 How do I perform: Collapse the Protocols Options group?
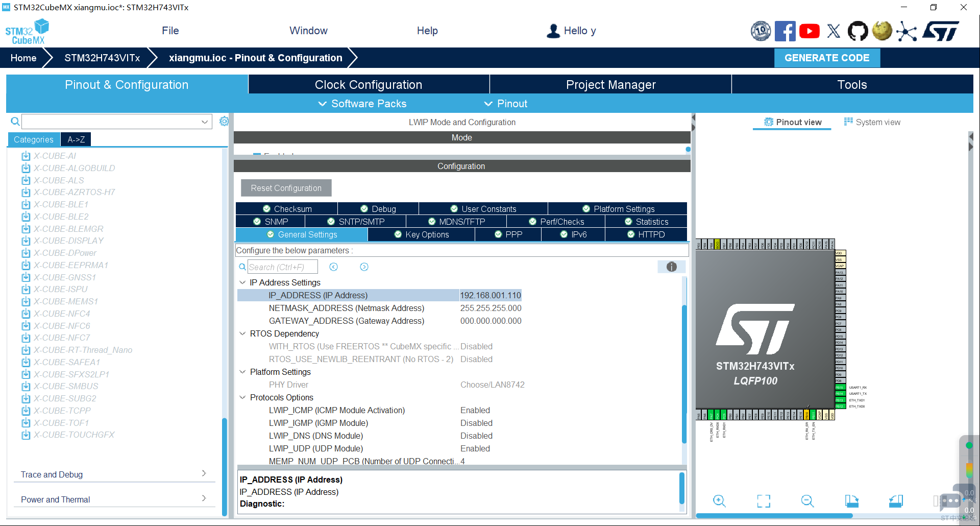coord(242,397)
